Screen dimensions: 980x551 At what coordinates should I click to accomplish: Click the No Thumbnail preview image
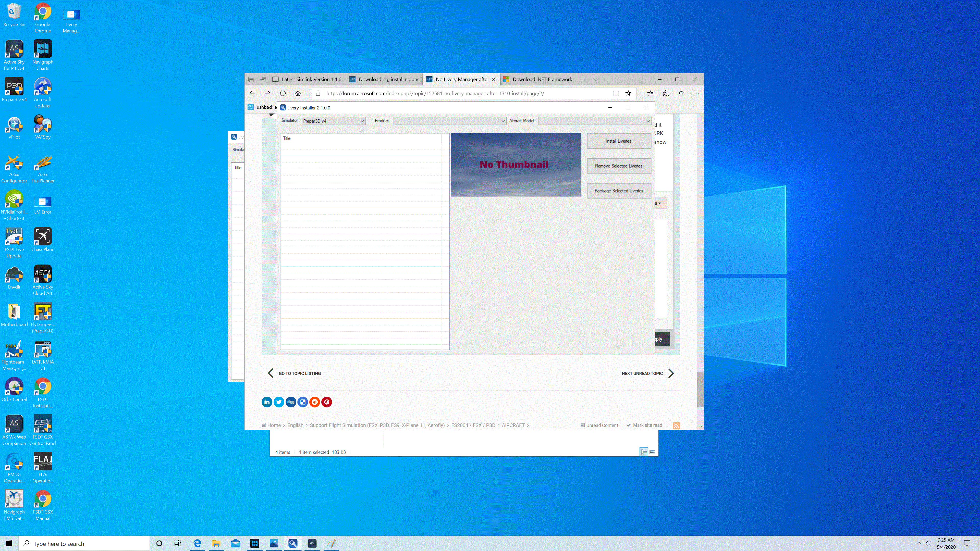516,165
